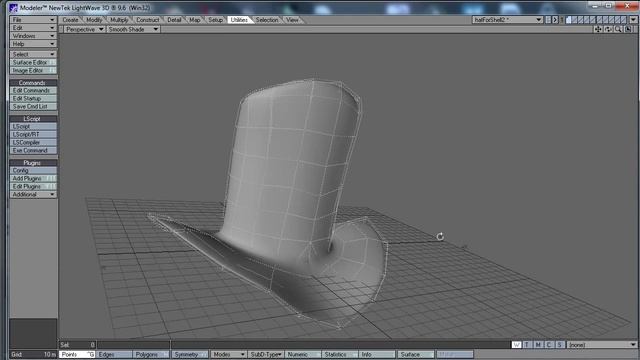This screenshot has width=640, height=360.
Task: Select the ninth layer button
Action: click(618, 20)
